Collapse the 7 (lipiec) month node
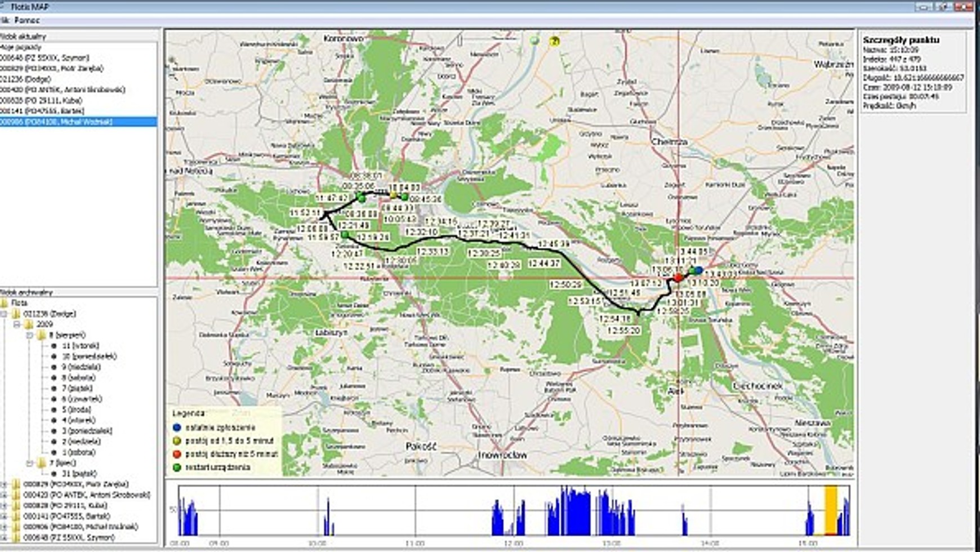 coord(29,463)
